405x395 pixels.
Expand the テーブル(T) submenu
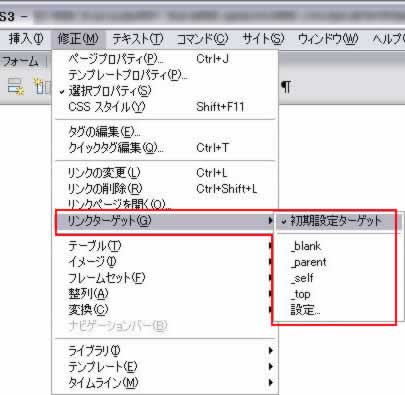(165, 246)
